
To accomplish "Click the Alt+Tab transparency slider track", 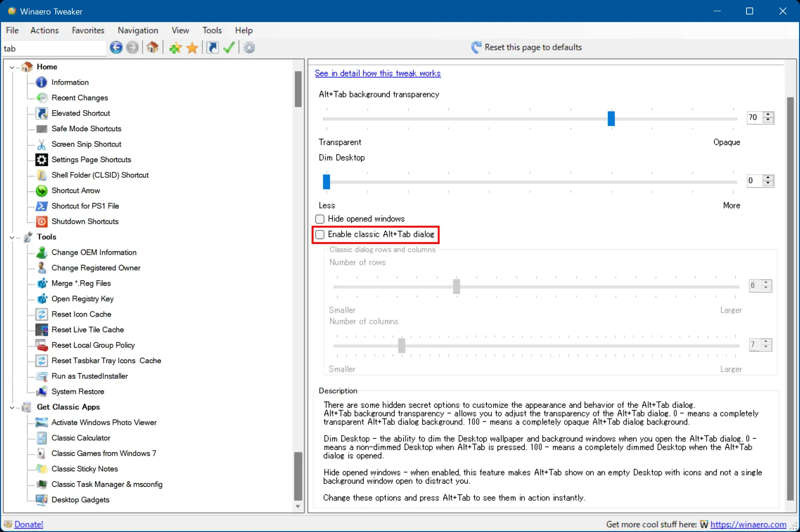I will (x=530, y=119).
